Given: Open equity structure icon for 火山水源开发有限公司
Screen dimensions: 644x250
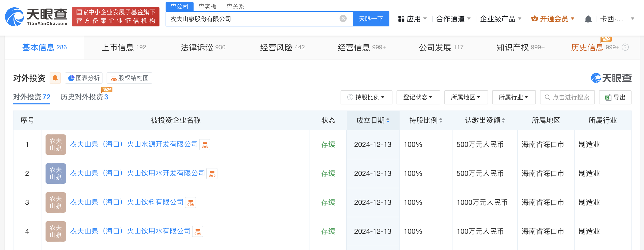Looking at the screenshot, I should point(205,145).
